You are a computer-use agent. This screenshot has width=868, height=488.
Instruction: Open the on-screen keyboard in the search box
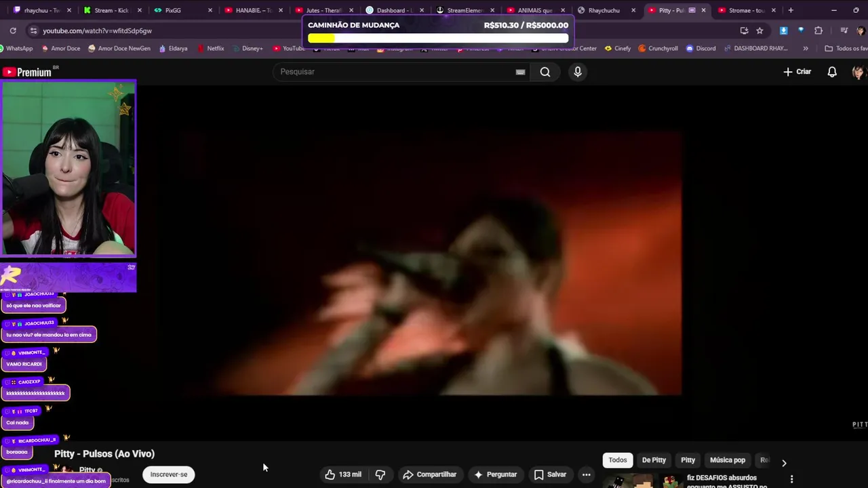tap(520, 72)
